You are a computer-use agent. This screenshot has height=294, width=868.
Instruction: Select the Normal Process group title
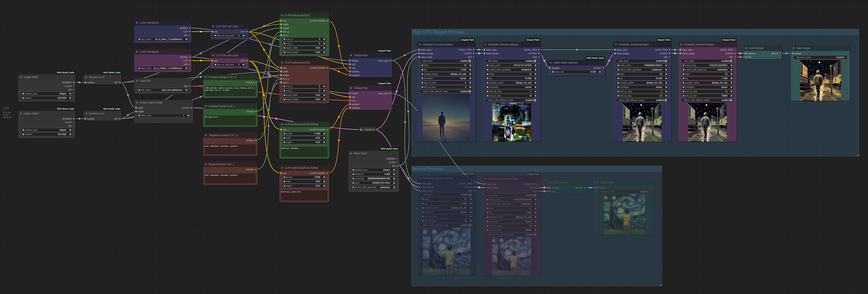pos(428,169)
